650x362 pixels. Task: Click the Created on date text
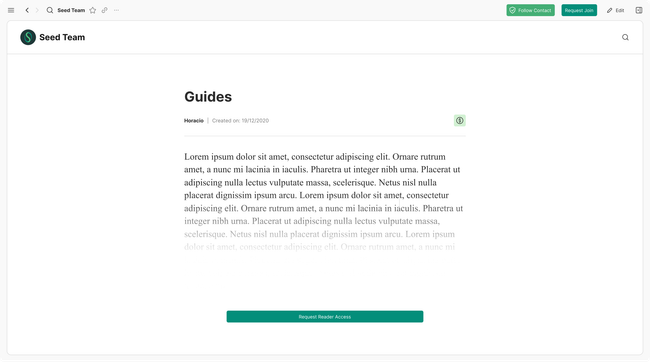click(x=240, y=121)
